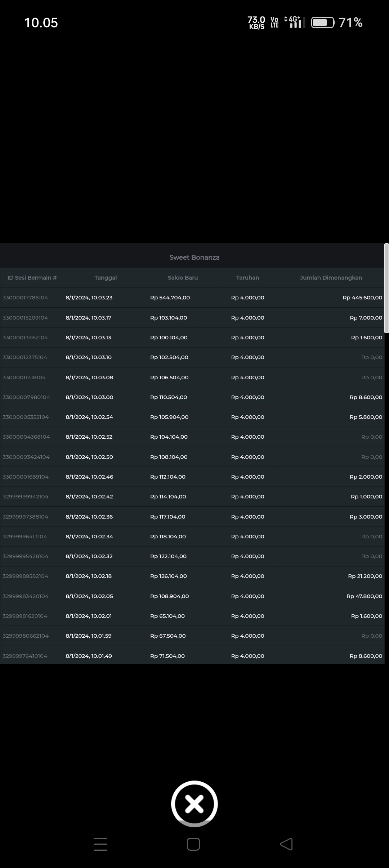This screenshot has width=389, height=868.
Task: Open the recent apps menu icon
Action: [100, 844]
